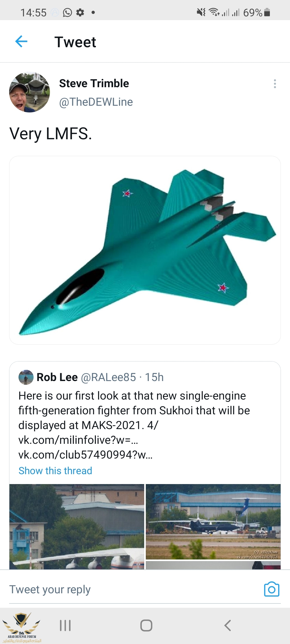Enlarge the teal fighter jet image
The height and width of the screenshot is (644, 290).
click(x=145, y=250)
